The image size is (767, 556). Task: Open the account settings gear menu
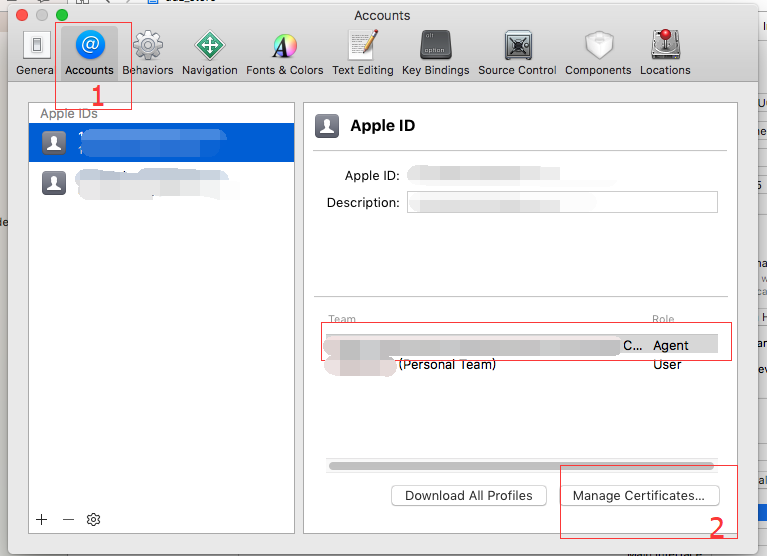[93, 519]
